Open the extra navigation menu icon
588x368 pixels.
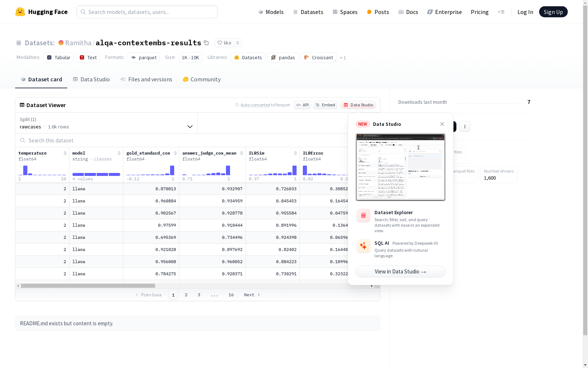coord(501,12)
